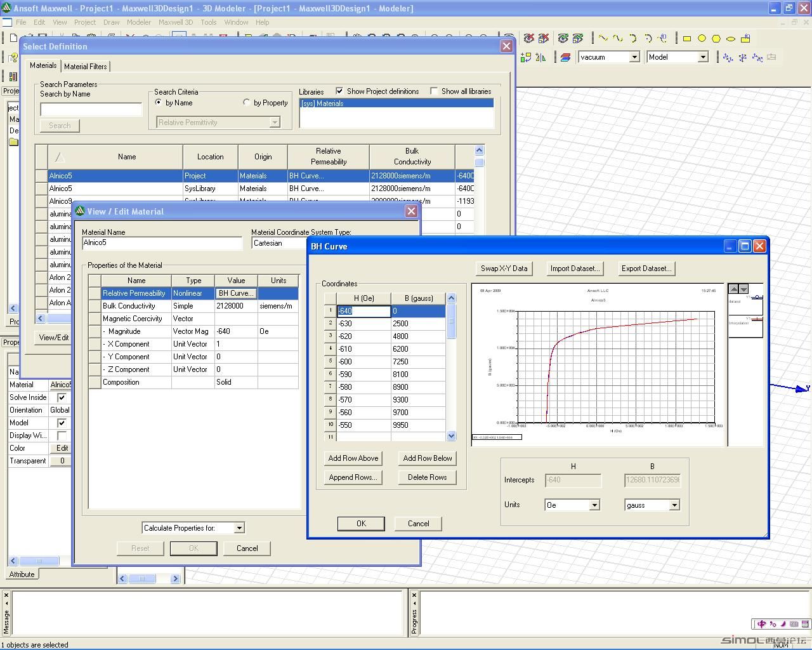Image resolution: width=812 pixels, height=650 pixels.
Task: Open the File menu
Action: 21,22
